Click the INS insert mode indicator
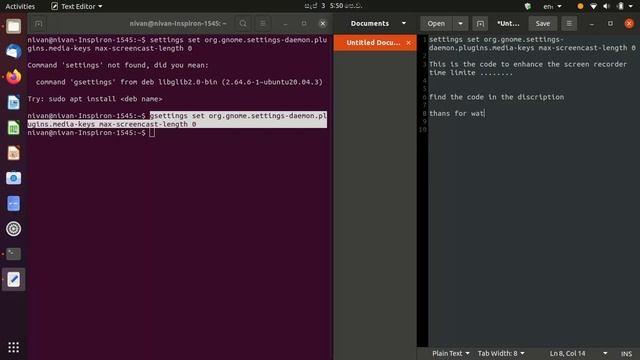 pyautogui.click(x=627, y=353)
